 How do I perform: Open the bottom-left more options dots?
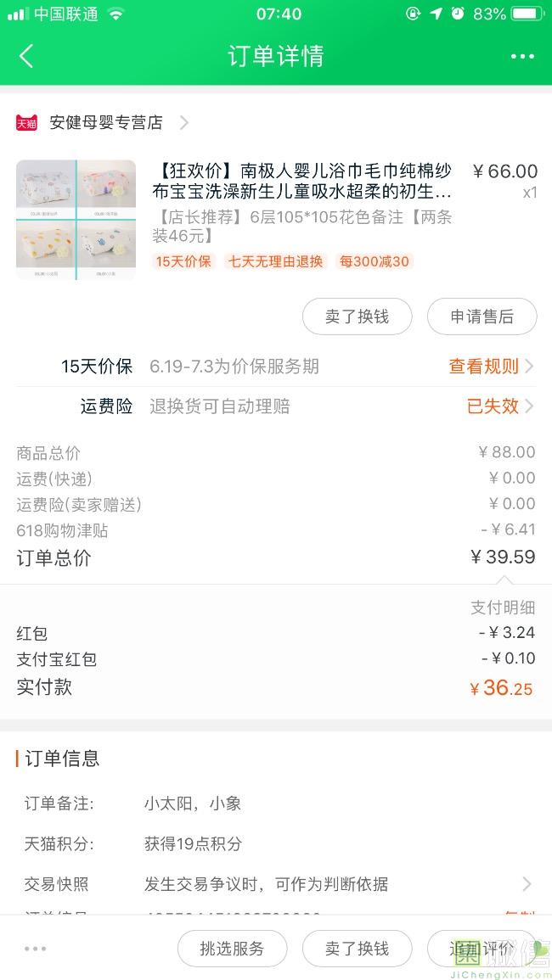click(35, 949)
